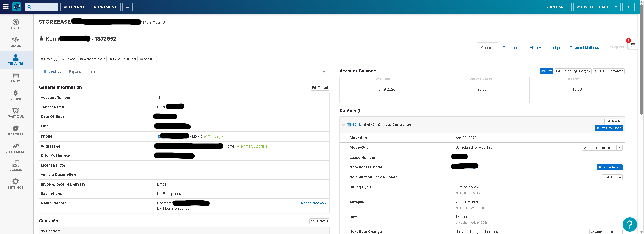Open Comms in the sidebar

click(15, 166)
